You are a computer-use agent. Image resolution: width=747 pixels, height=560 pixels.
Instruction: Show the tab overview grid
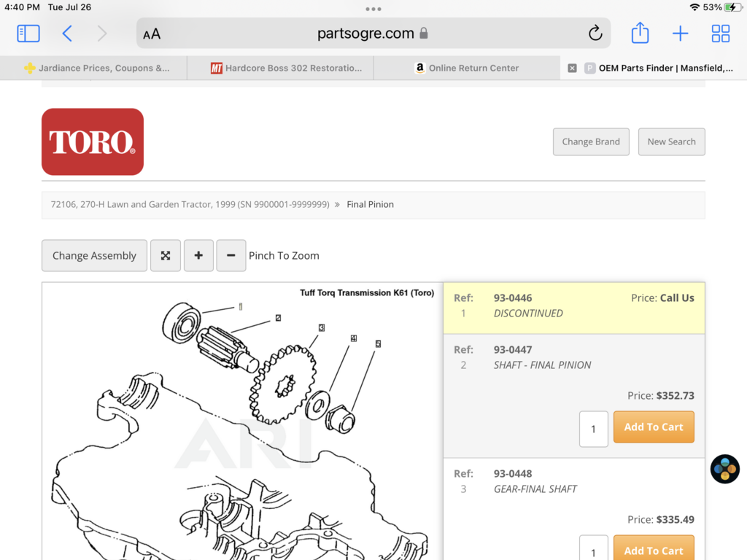(720, 34)
